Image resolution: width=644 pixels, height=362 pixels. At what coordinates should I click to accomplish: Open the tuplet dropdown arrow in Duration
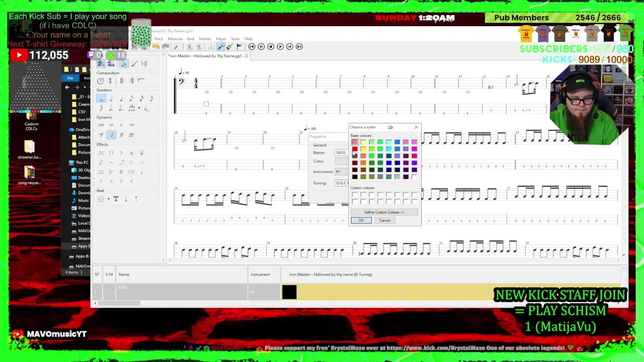pos(139,108)
